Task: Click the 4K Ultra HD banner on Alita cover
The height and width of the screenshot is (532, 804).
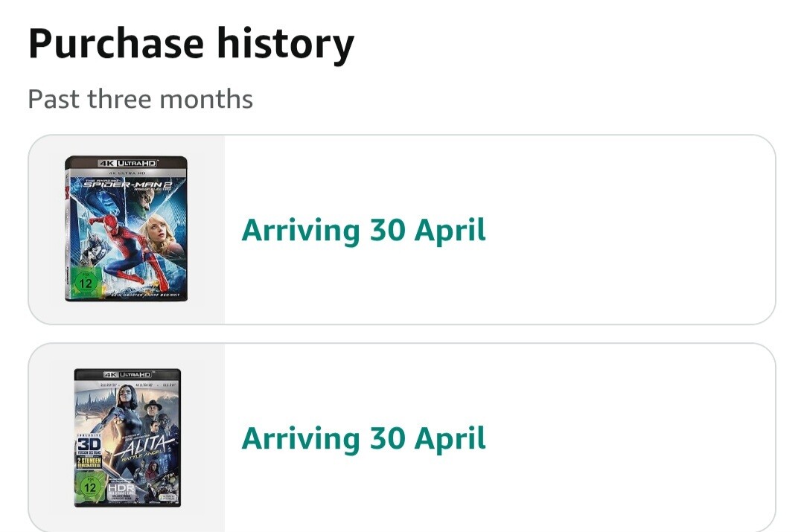Action: (127, 374)
